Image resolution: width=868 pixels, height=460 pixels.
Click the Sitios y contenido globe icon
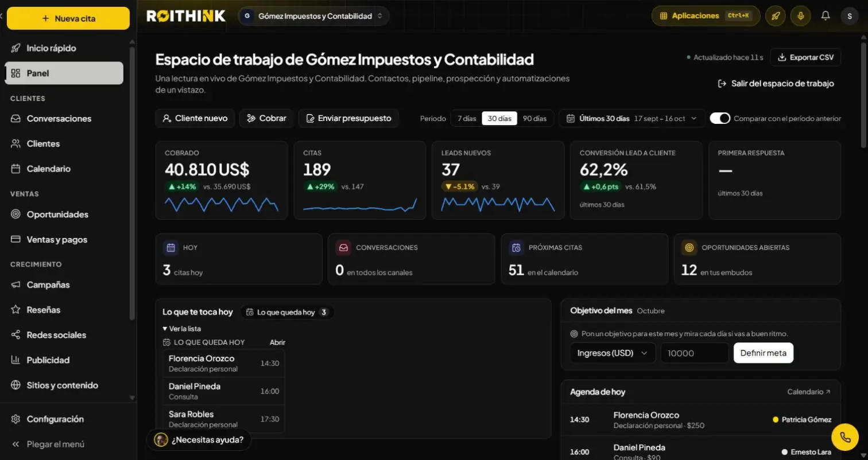[16, 385]
